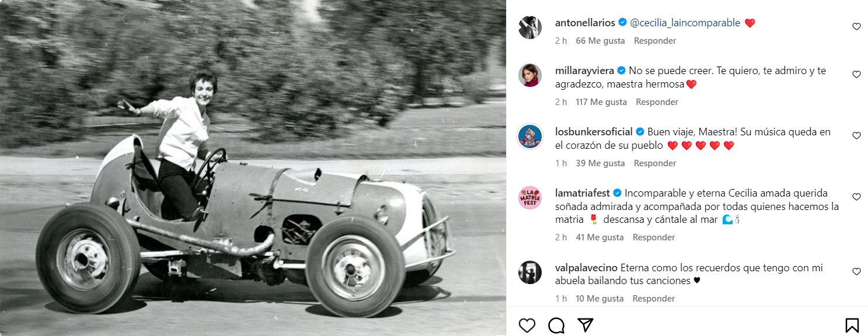Like antonellarios's comment
This screenshot has width=868, height=336.
coord(856,26)
